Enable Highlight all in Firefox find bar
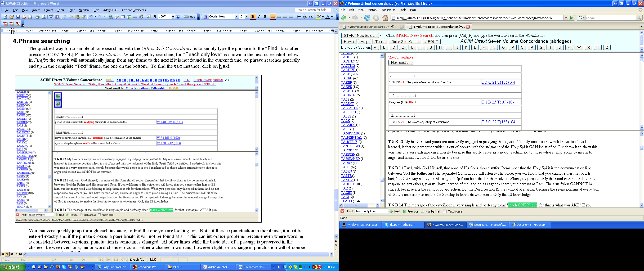Screen dimensions: 644x271 pos(430,211)
